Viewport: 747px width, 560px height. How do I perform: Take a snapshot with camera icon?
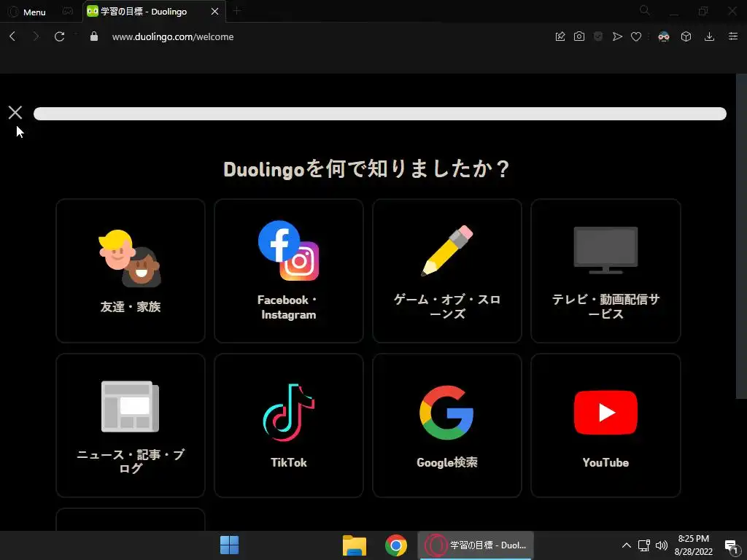[578, 36]
